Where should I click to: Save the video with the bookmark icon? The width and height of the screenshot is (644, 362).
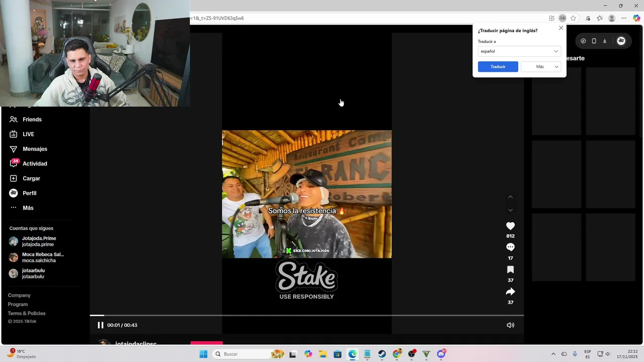pyautogui.click(x=510, y=270)
